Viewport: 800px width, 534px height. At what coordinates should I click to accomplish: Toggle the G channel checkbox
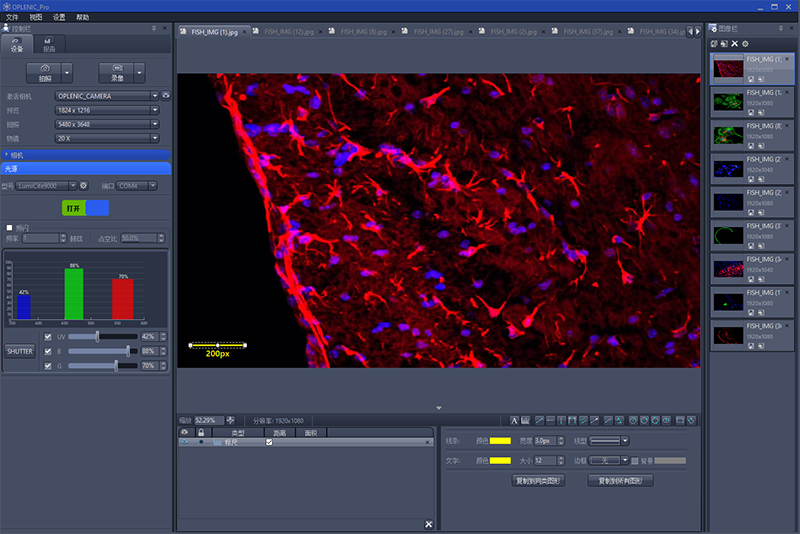point(48,366)
